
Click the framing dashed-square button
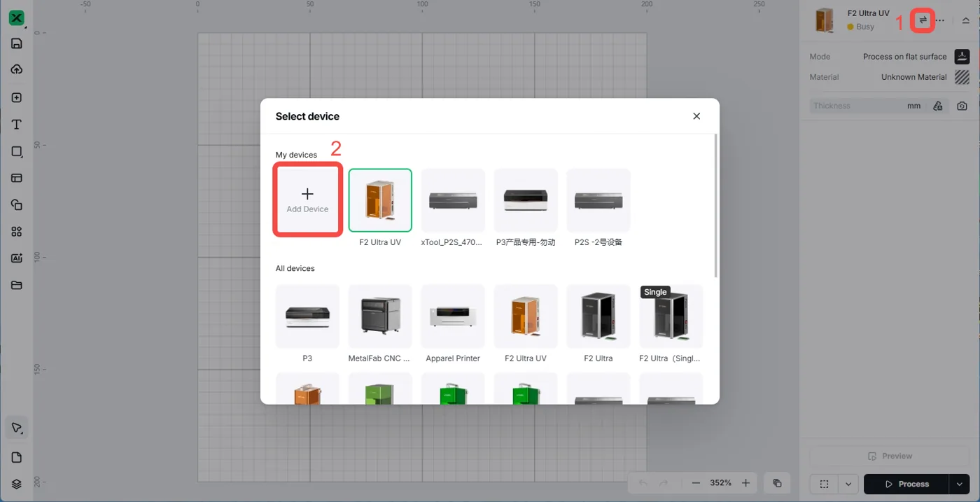(x=825, y=484)
